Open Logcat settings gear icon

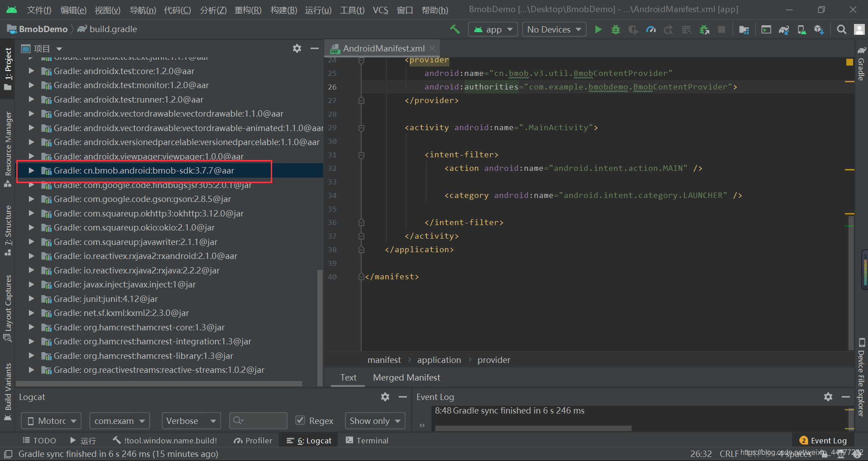[x=385, y=397]
